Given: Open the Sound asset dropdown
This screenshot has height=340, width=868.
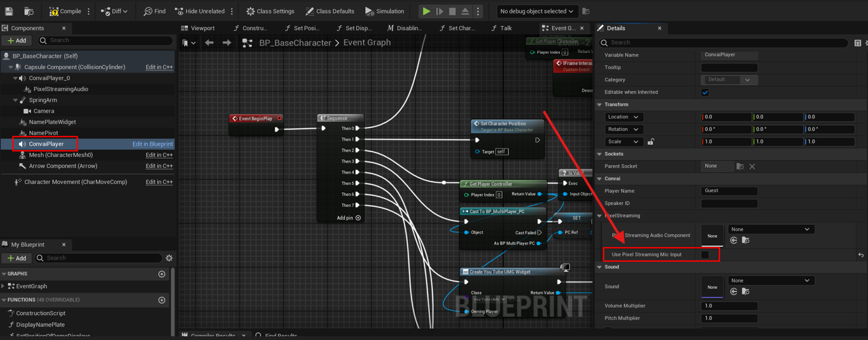Looking at the screenshot, I should coord(770,281).
